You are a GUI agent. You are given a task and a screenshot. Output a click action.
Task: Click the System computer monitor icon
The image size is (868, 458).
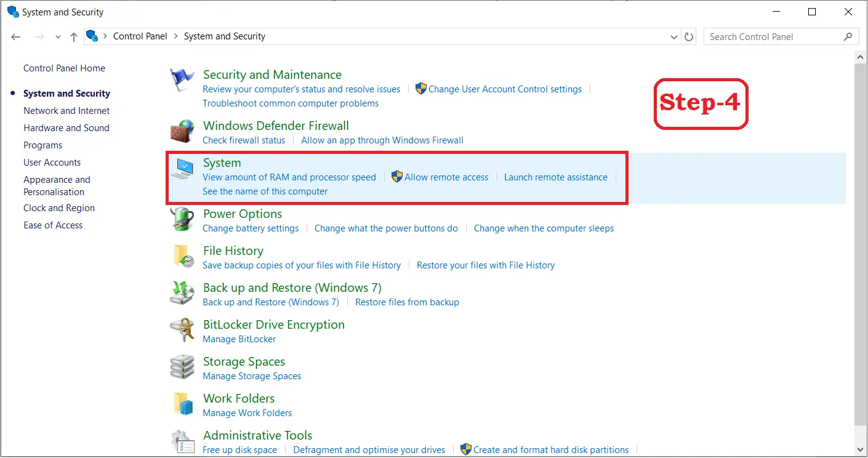(x=182, y=169)
